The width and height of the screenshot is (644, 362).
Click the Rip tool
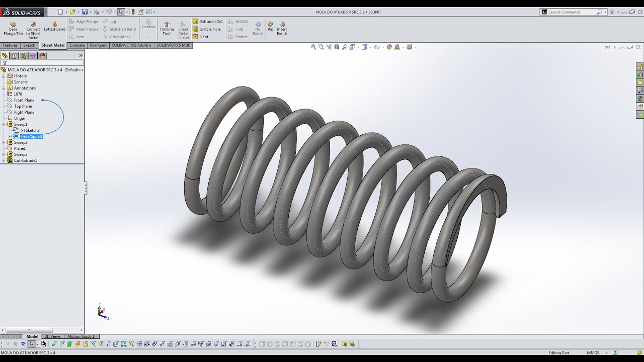[270, 26]
